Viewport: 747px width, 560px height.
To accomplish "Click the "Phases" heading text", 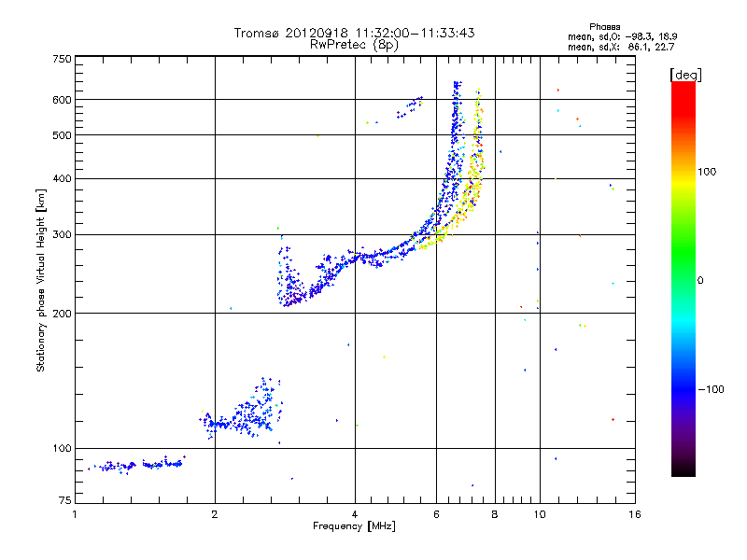I will click(x=604, y=27).
